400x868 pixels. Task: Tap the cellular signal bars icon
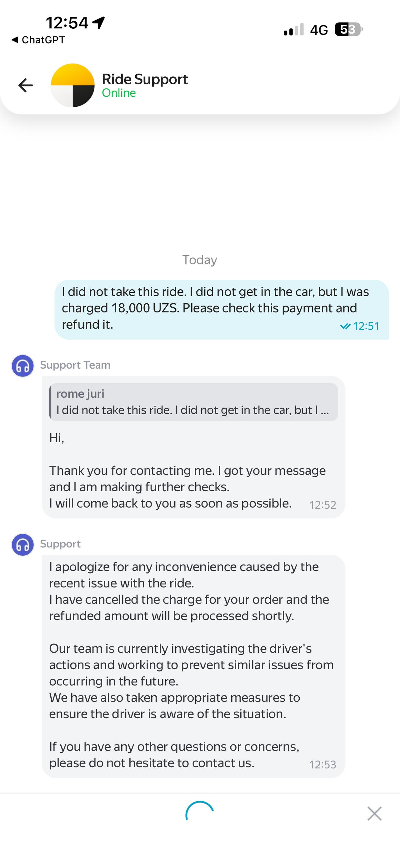[294, 29]
